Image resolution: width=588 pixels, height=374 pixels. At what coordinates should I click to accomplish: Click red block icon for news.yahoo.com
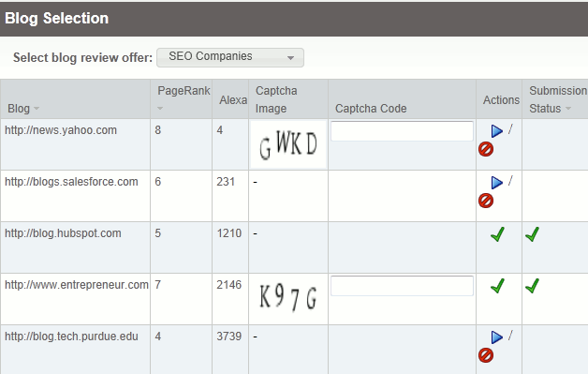coord(486,149)
